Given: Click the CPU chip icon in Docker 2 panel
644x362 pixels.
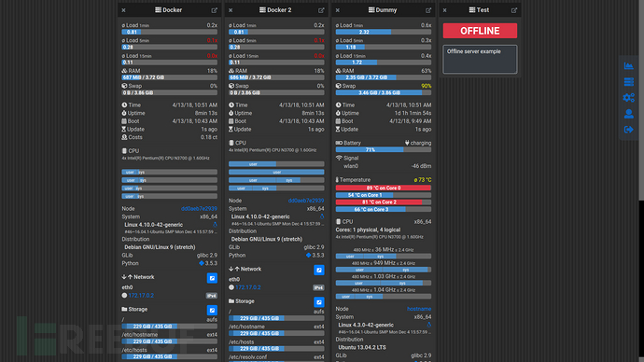Looking at the screenshot, I should 231,143.
